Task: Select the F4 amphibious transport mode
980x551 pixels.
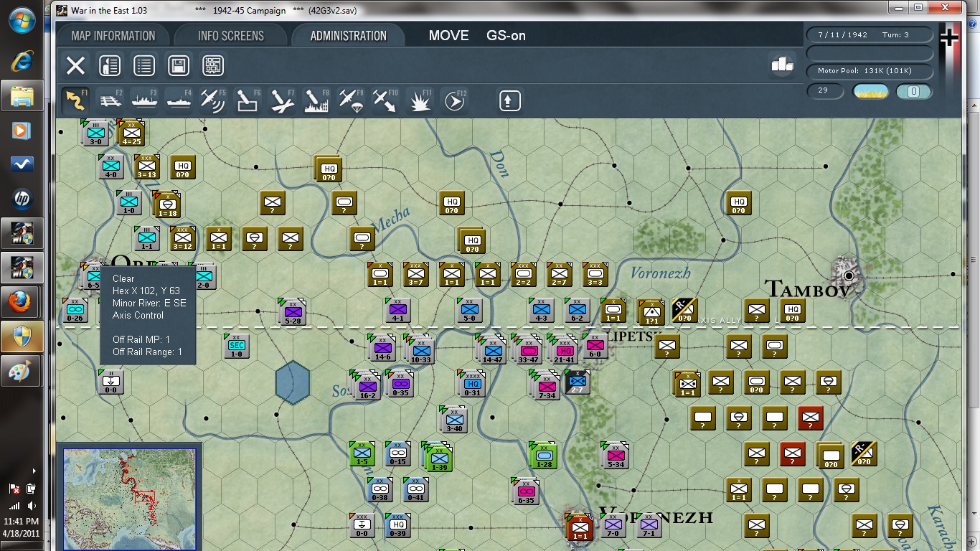Action: click(179, 100)
